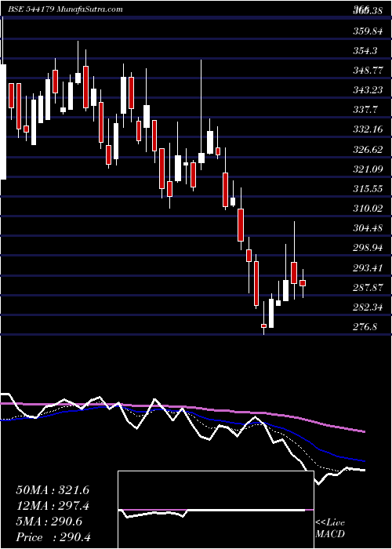Click the BSE 544179 MunafaSutra.com title text
This screenshot has width=392, height=549.
65,9
